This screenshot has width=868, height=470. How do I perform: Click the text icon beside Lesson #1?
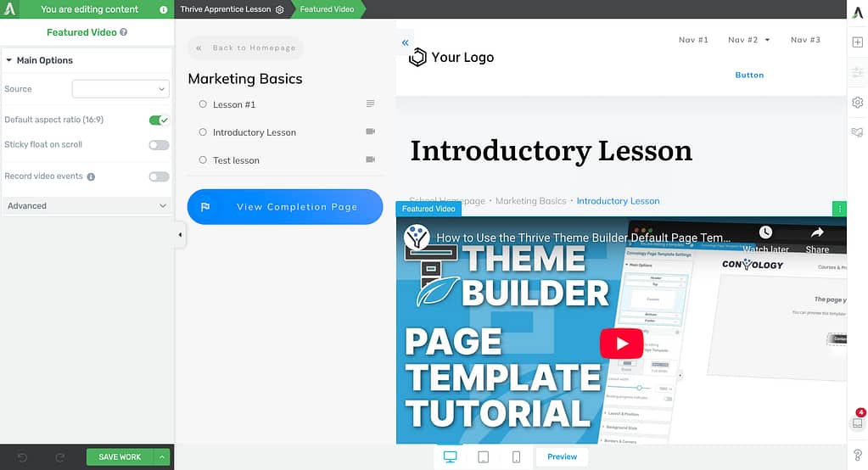370,104
